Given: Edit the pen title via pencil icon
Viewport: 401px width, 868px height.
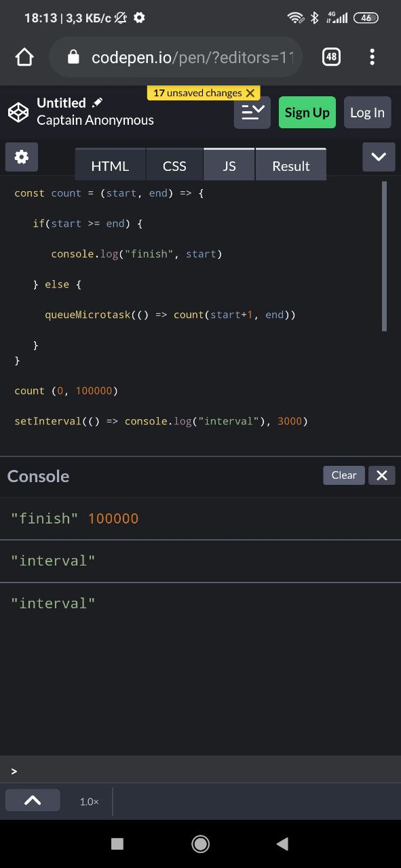Looking at the screenshot, I should (x=98, y=102).
